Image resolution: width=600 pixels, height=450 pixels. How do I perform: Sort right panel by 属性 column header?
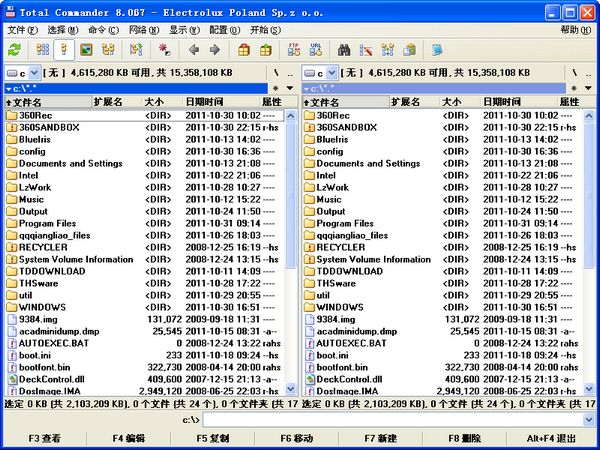click(x=574, y=102)
